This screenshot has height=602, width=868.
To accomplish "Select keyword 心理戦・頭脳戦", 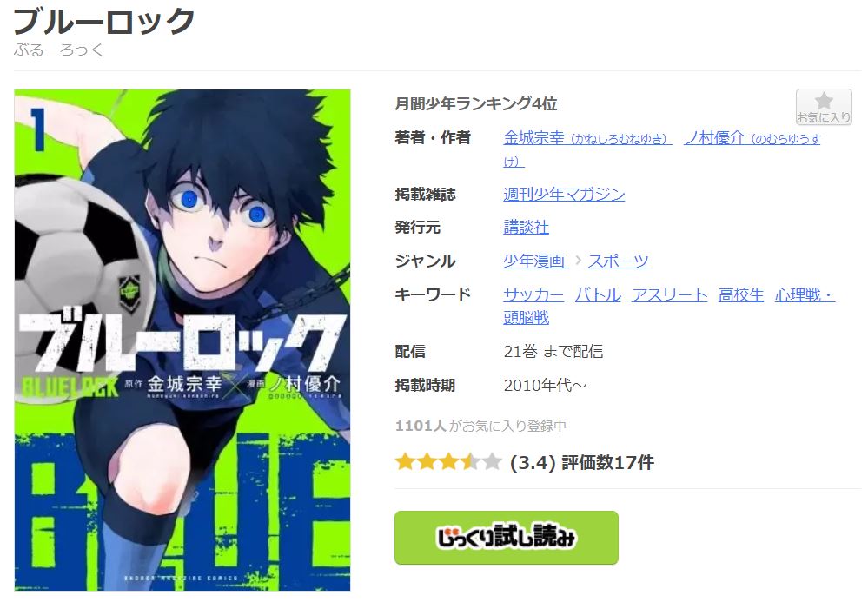I will coord(669,307).
